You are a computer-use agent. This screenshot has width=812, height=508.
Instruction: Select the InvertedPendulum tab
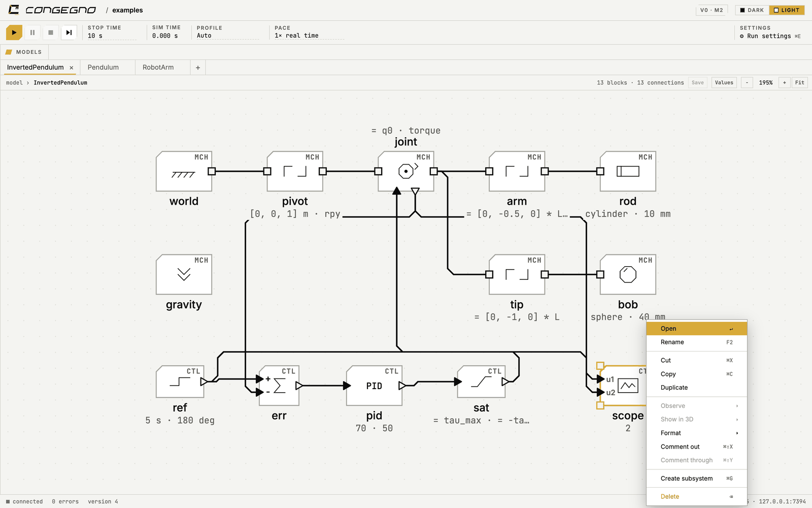click(36, 67)
